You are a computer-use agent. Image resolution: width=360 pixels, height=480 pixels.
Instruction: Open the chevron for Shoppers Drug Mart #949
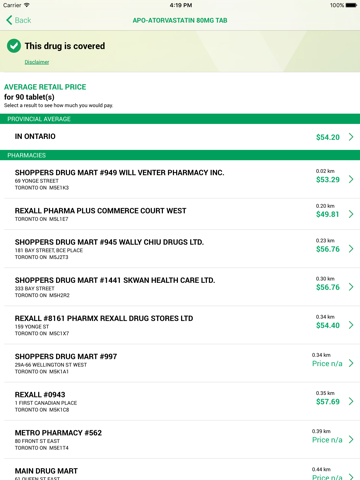pos(351,179)
